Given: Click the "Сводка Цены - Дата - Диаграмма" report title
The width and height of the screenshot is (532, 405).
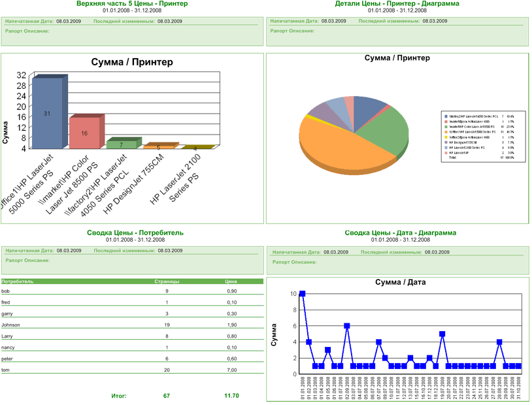Looking at the screenshot, I should coord(401,233).
